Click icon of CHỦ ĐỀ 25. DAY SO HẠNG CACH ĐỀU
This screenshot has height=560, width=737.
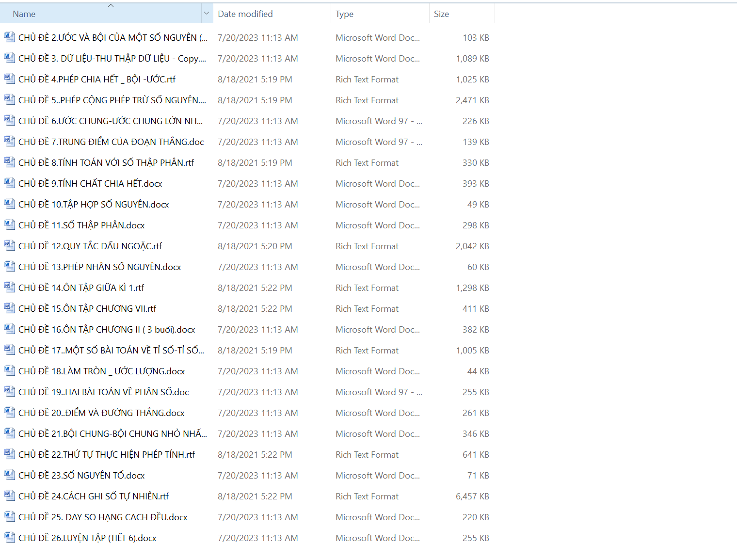point(10,516)
